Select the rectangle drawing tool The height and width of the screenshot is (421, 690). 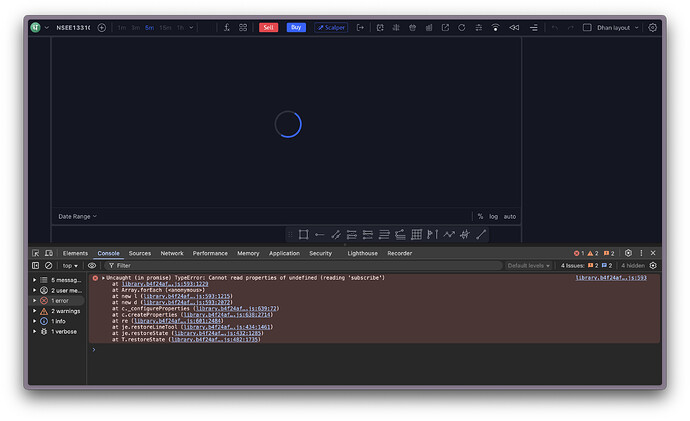pos(303,234)
